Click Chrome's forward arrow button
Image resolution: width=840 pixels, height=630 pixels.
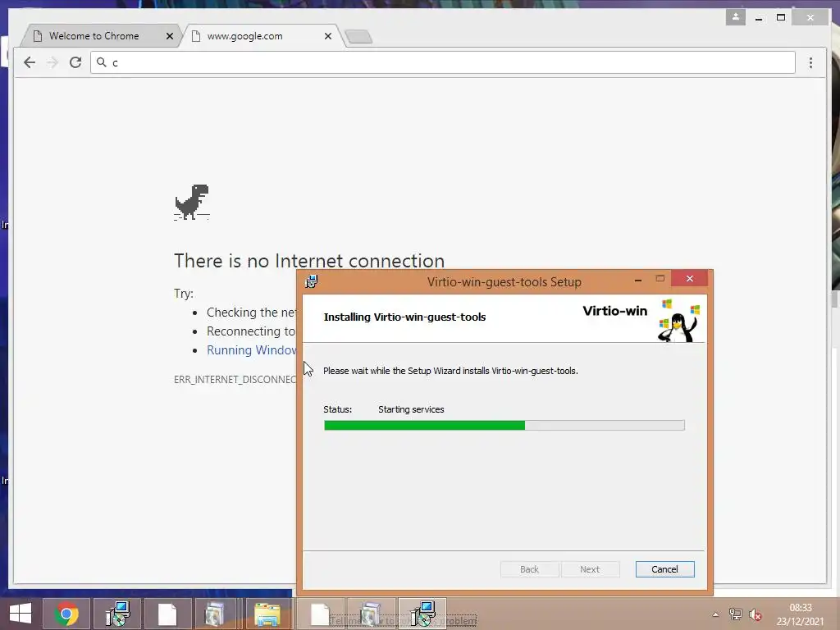click(52, 62)
